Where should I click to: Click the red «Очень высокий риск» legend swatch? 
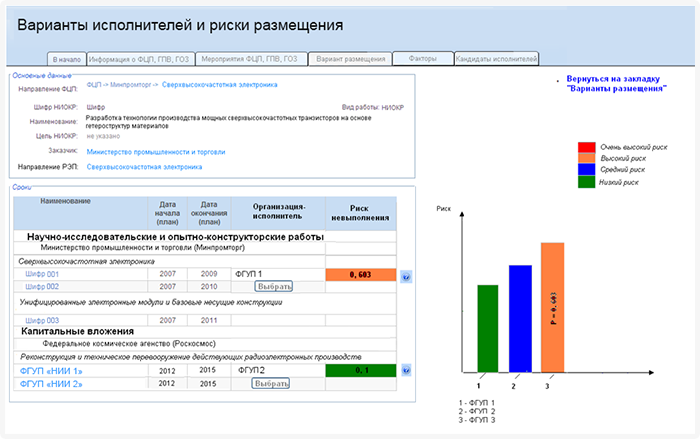point(587,148)
